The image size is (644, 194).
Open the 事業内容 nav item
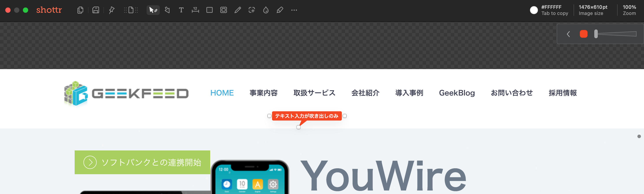pyautogui.click(x=263, y=93)
